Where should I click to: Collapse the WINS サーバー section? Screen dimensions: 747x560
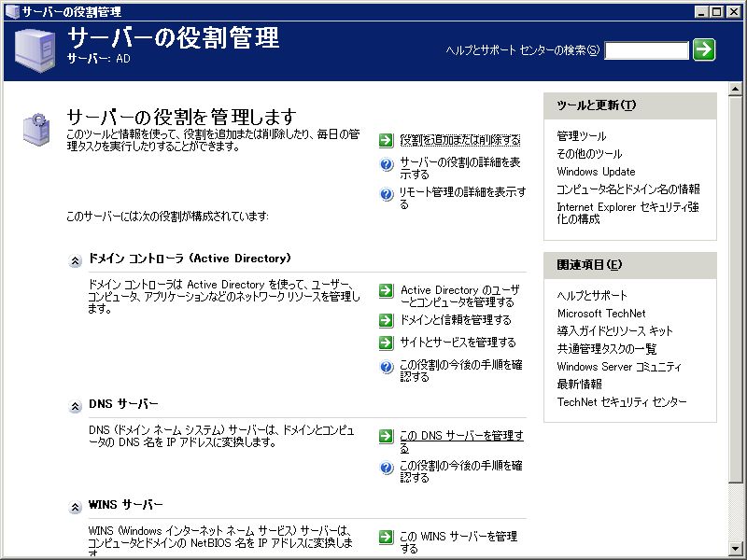[x=75, y=508]
